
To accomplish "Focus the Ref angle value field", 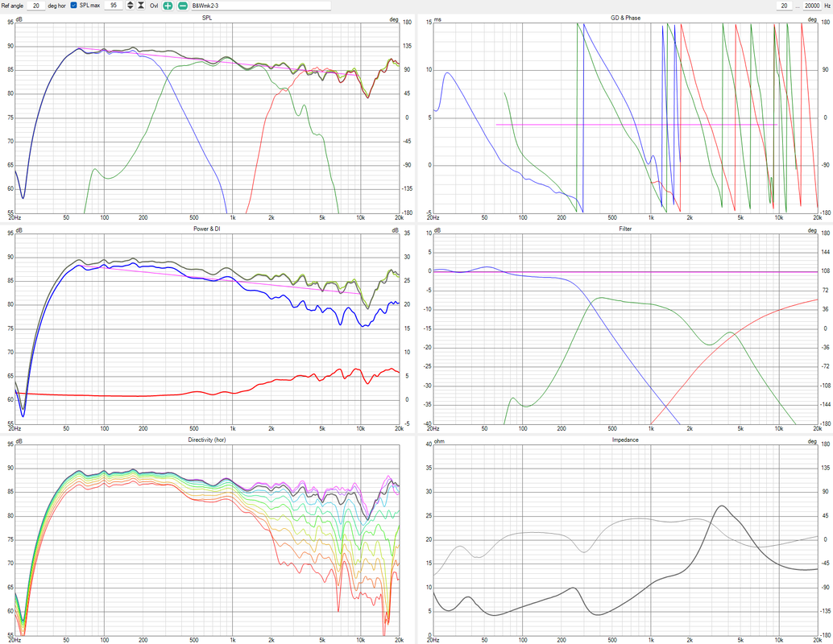I will click(x=35, y=6).
